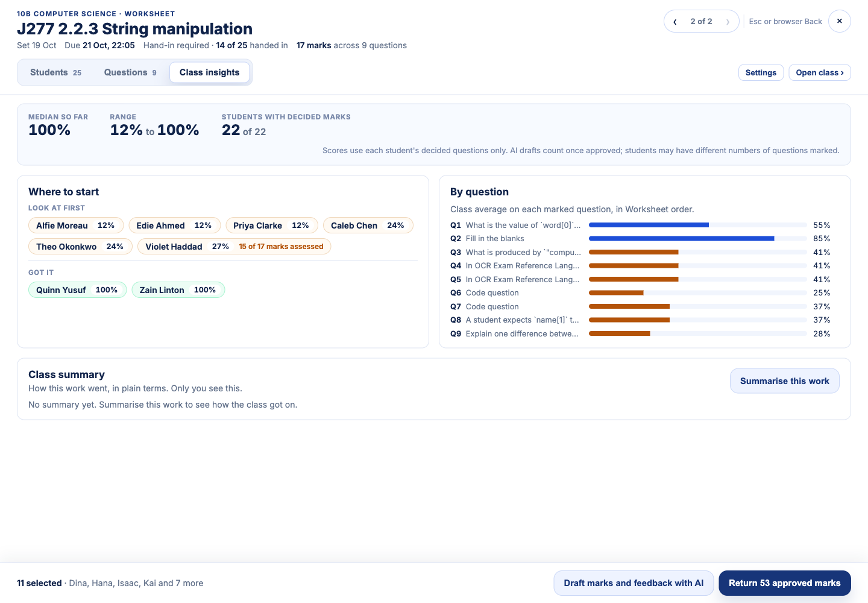This screenshot has width=868, height=603.
Task: Go to next worksheet arrow
Action: coord(728,22)
